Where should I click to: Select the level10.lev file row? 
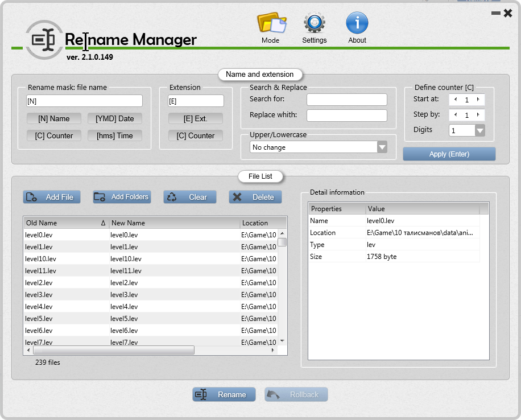131,259
